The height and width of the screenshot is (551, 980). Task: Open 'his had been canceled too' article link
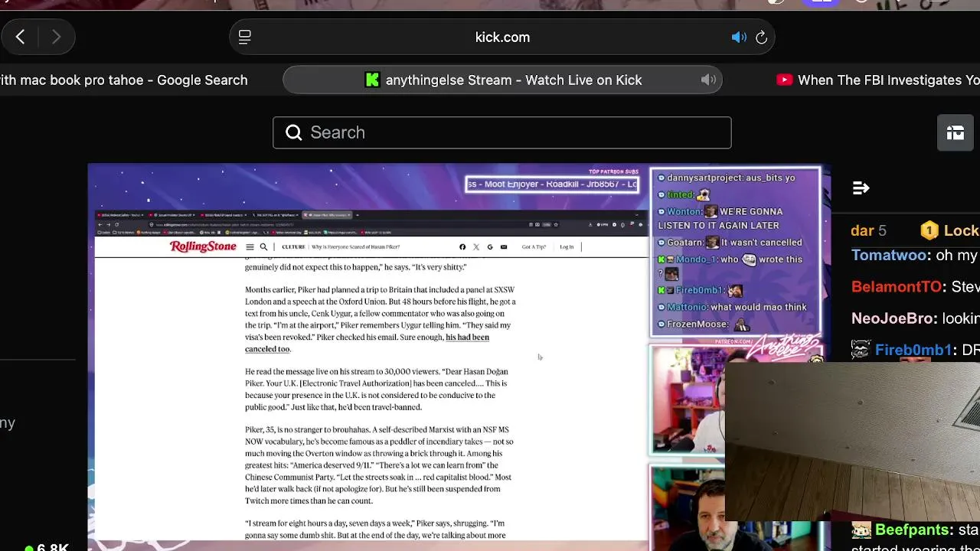[x=367, y=343]
